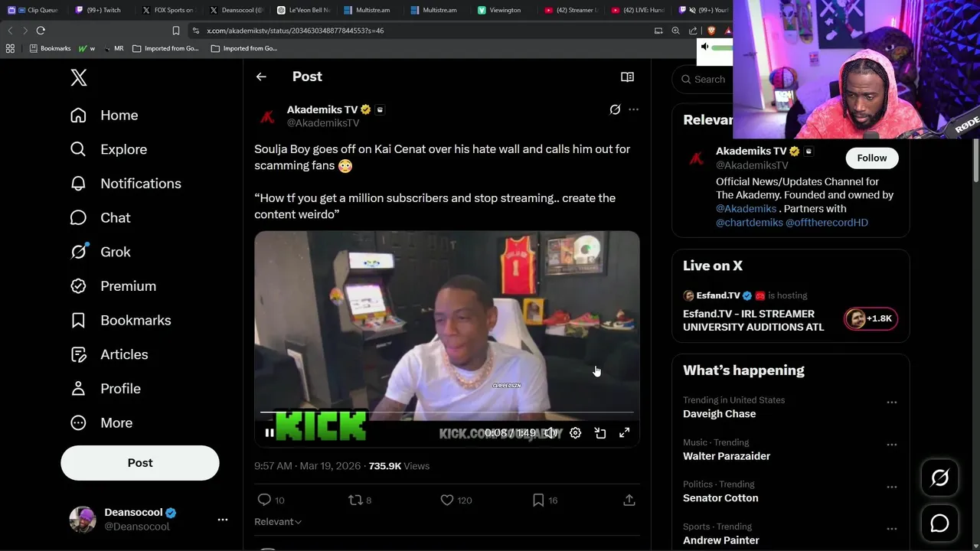Share the post via upload icon

pyautogui.click(x=629, y=500)
